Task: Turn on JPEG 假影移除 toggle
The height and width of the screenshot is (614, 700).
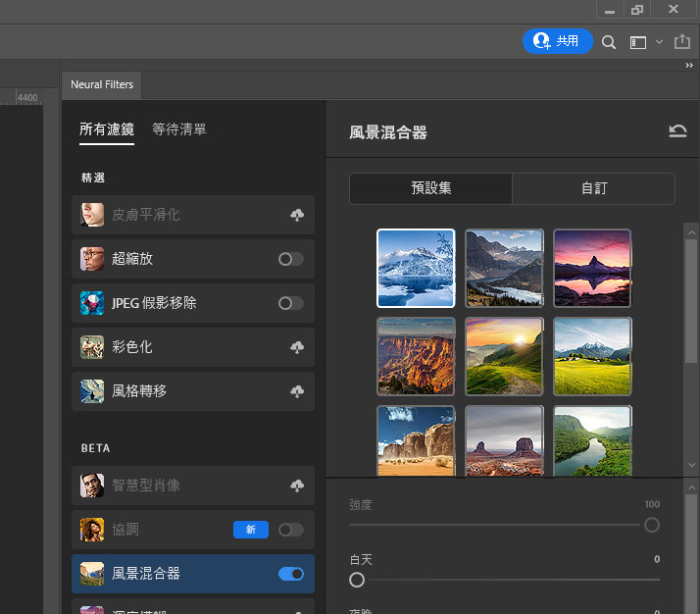Action: 290,303
